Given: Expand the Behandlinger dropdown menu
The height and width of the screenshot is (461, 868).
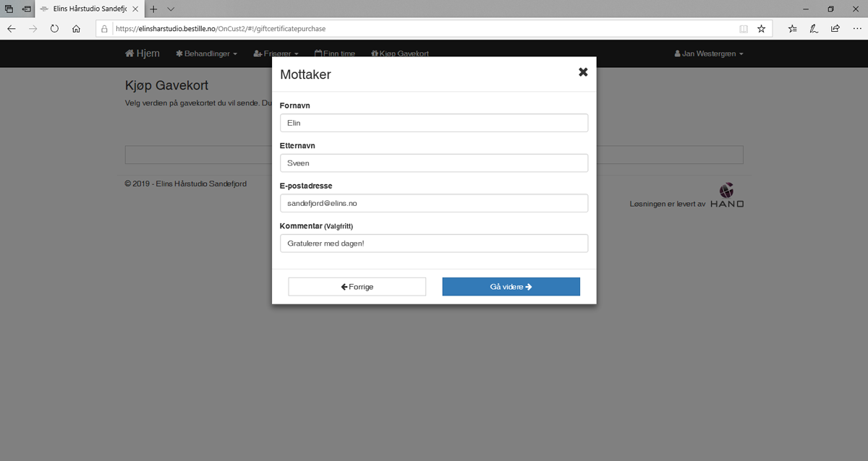Looking at the screenshot, I should click(x=206, y=53).
